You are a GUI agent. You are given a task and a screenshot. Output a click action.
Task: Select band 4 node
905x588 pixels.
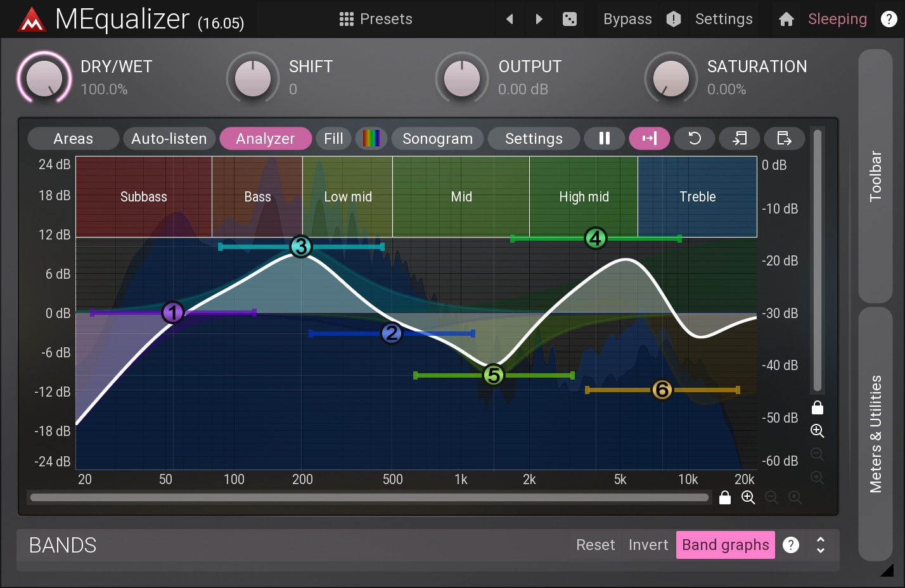click(595, 238)
